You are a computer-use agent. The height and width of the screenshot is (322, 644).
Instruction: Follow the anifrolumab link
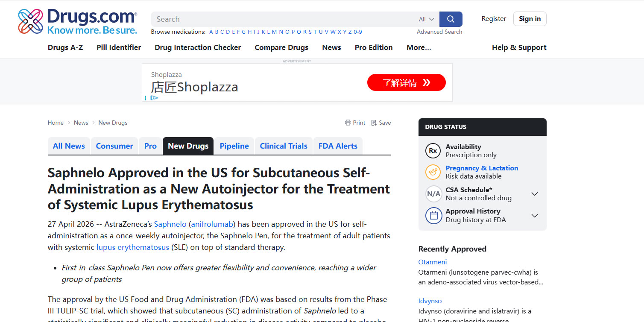(x=212, y=224)
